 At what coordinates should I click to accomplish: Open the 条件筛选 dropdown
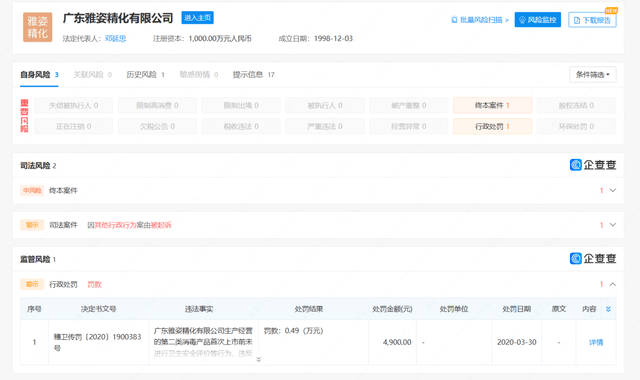coord(593,75)
